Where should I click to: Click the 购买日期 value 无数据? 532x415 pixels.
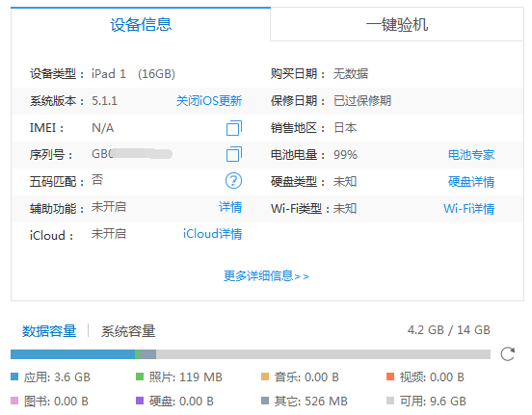click(x=351, y=73)
